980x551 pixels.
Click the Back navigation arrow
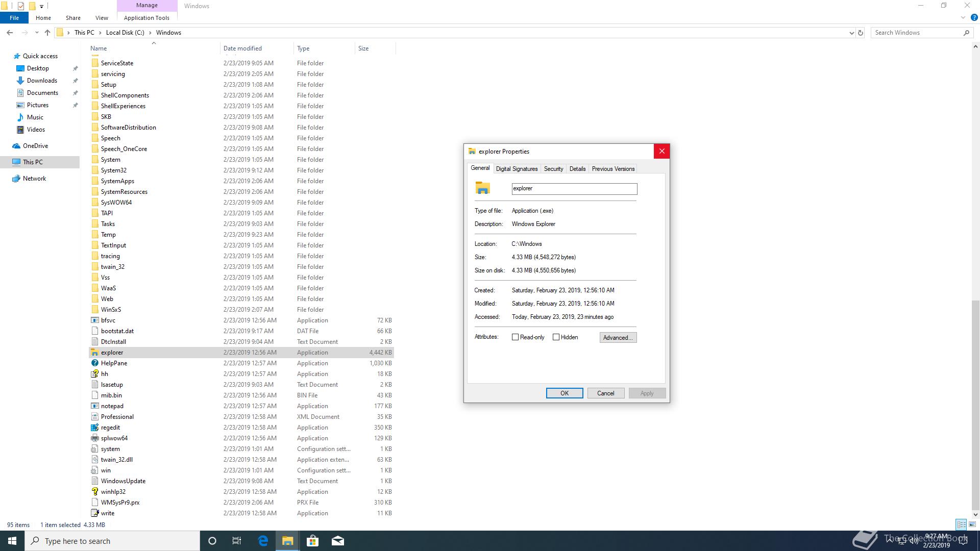click(x=10, y=33)
